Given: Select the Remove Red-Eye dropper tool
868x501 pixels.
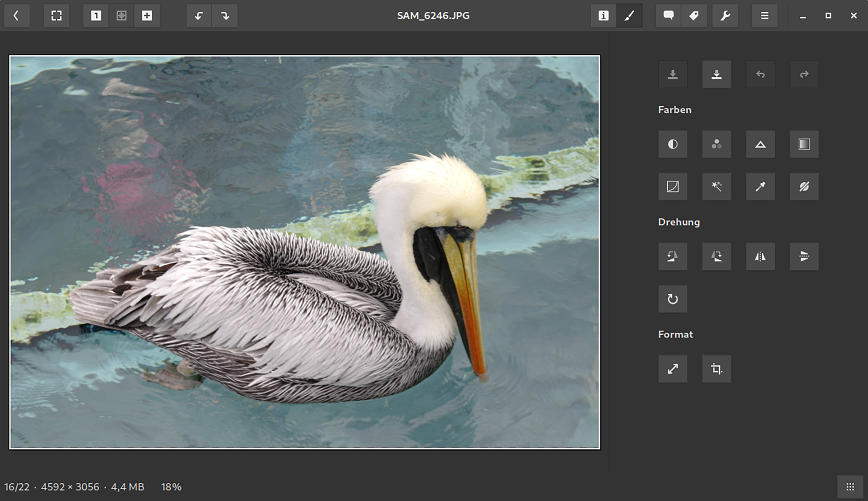Looking at the screenshot, I should [760, 187].
